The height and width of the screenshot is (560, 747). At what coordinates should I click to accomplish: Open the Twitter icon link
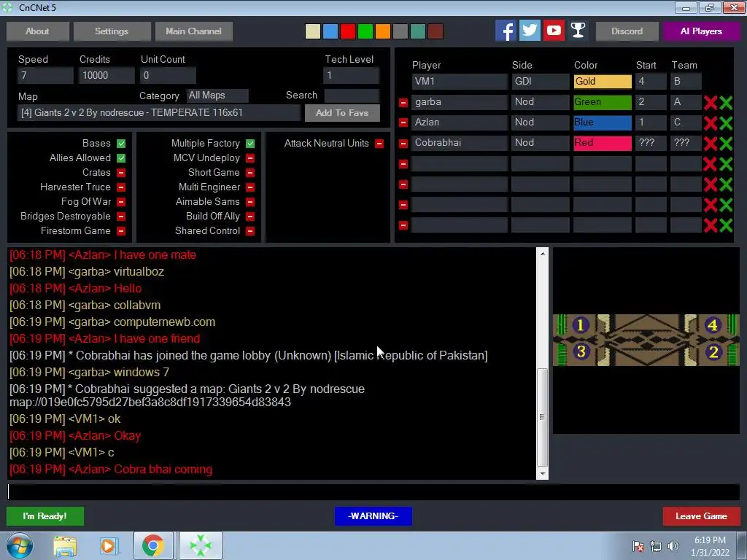pyautogui.click(x=530, y=31)
